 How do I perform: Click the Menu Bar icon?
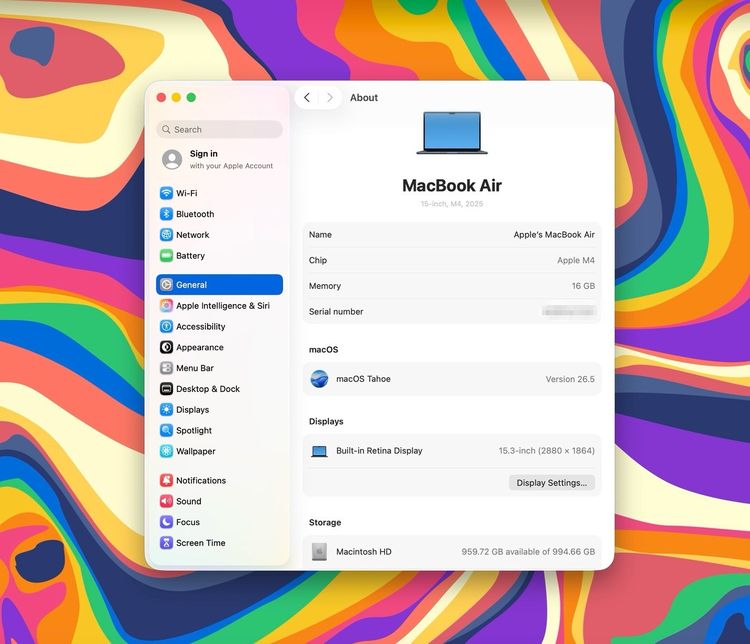click(166, 368)
